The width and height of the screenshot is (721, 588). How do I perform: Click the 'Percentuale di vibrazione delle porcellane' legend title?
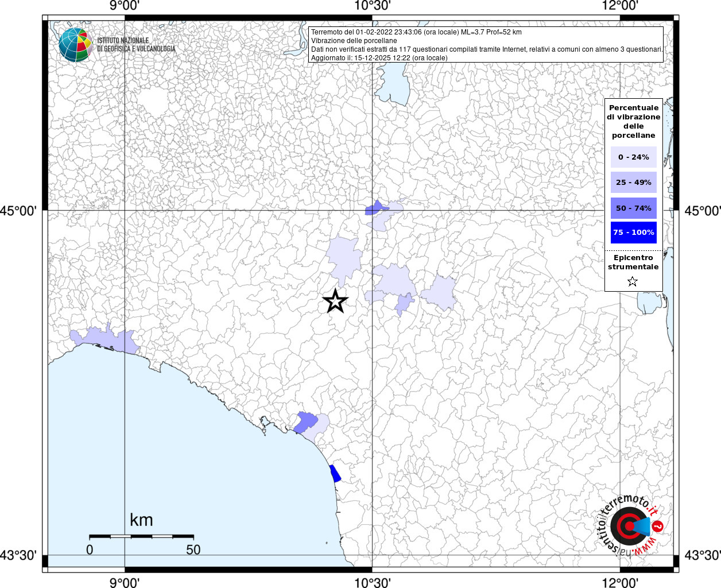[x=633, y=121]
